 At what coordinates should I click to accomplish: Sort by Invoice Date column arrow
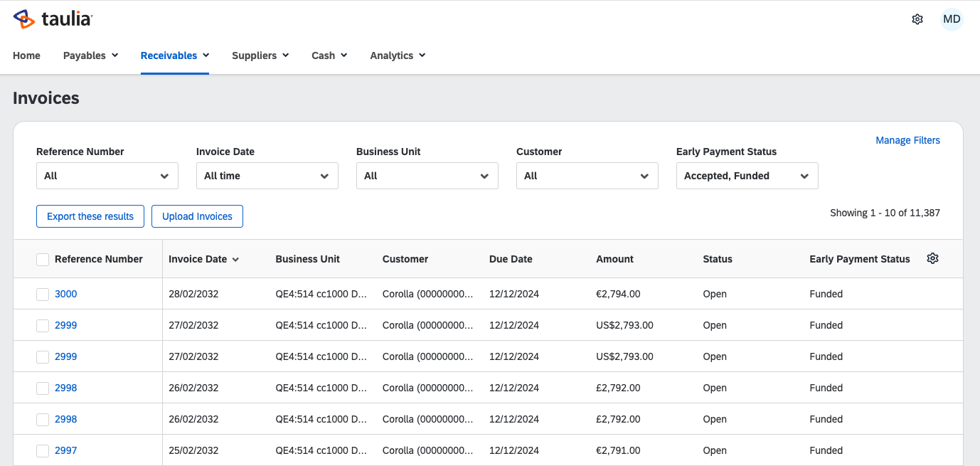pyautogui.click(x=235, y=260)
